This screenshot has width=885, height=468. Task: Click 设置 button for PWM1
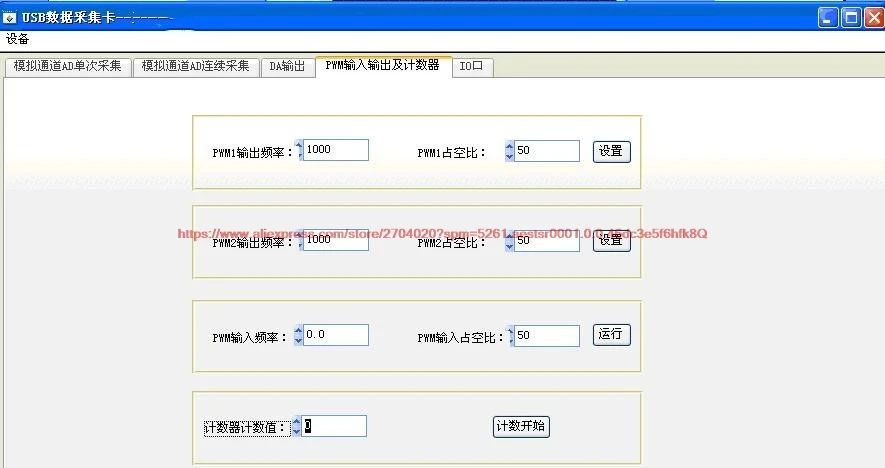[611, 151]
